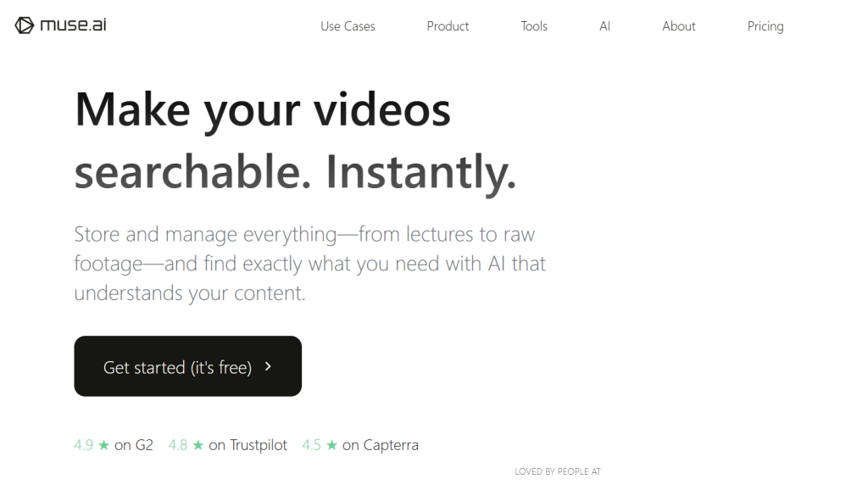Open the G2 rating link
The image size is (868, 490).
(x=114, y=445)
